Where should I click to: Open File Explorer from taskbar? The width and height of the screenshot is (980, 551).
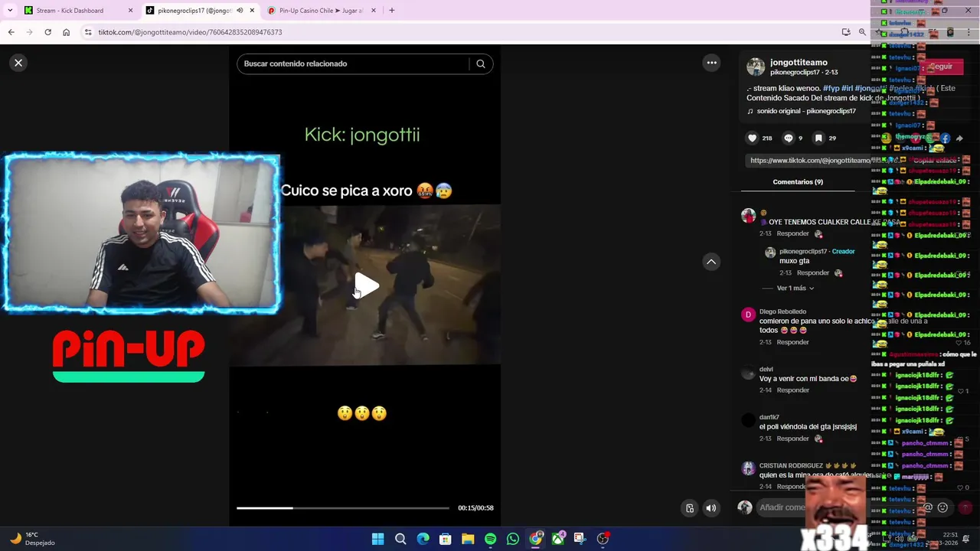point(468,539)
